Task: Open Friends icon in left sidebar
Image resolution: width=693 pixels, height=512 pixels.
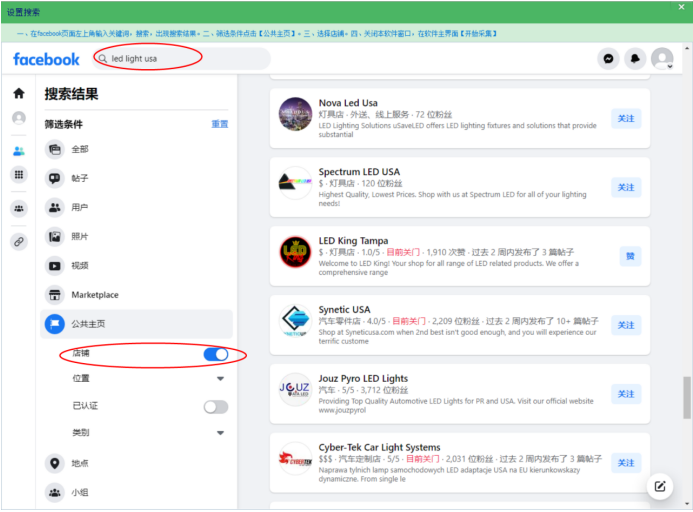Action: [x=19, y=151]
